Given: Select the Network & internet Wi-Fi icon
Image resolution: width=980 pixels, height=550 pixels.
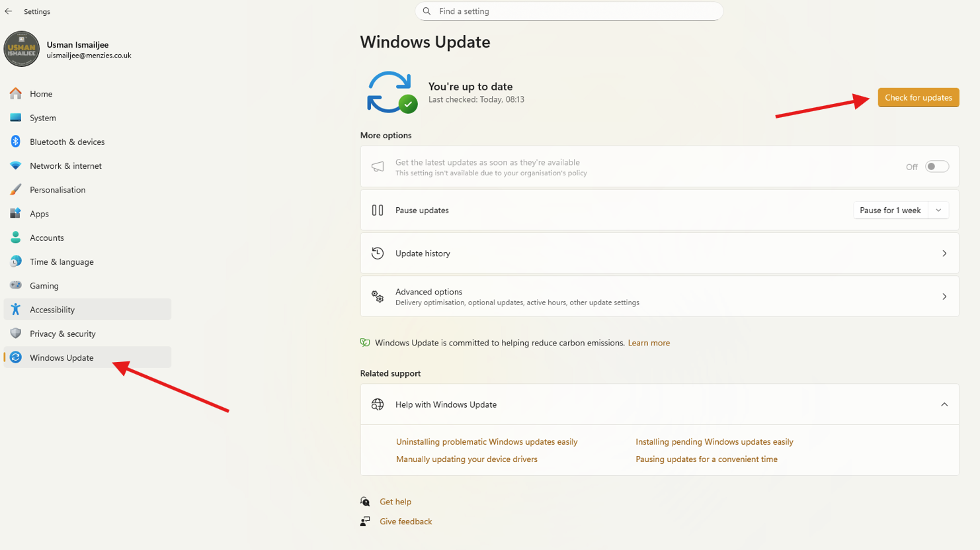Looking at the screenshot, I should pyautogui.click(x=16, y=165).
